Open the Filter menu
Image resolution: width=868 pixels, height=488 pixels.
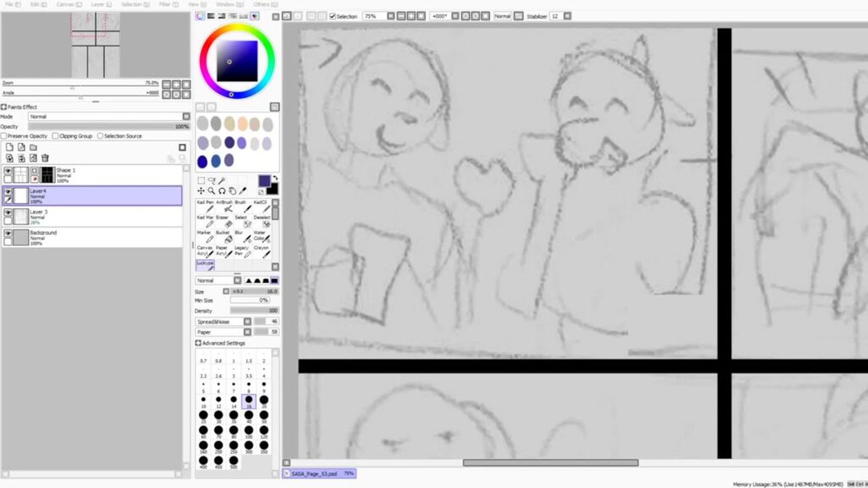tap(169, 4)
